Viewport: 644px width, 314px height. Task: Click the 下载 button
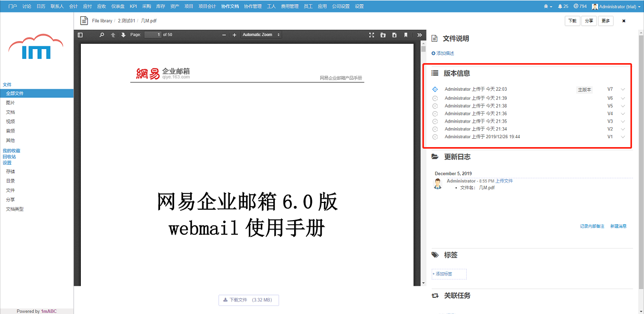click(x=572, y=21)
